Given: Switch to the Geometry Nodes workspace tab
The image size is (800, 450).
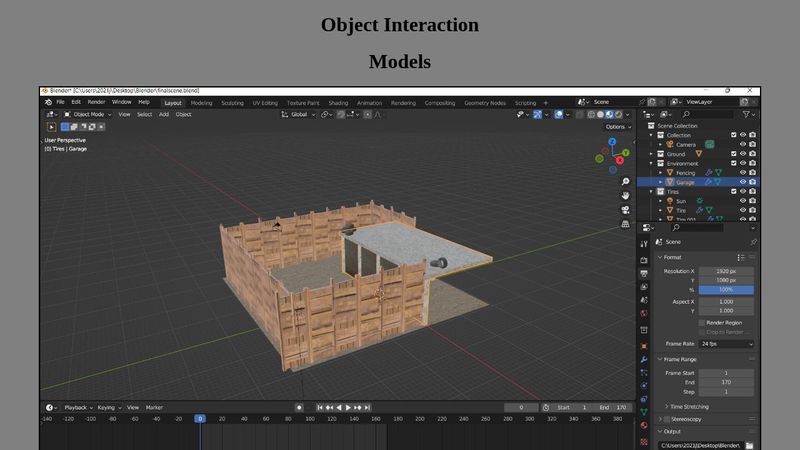Looking at the screenshot, I should 485,103.
